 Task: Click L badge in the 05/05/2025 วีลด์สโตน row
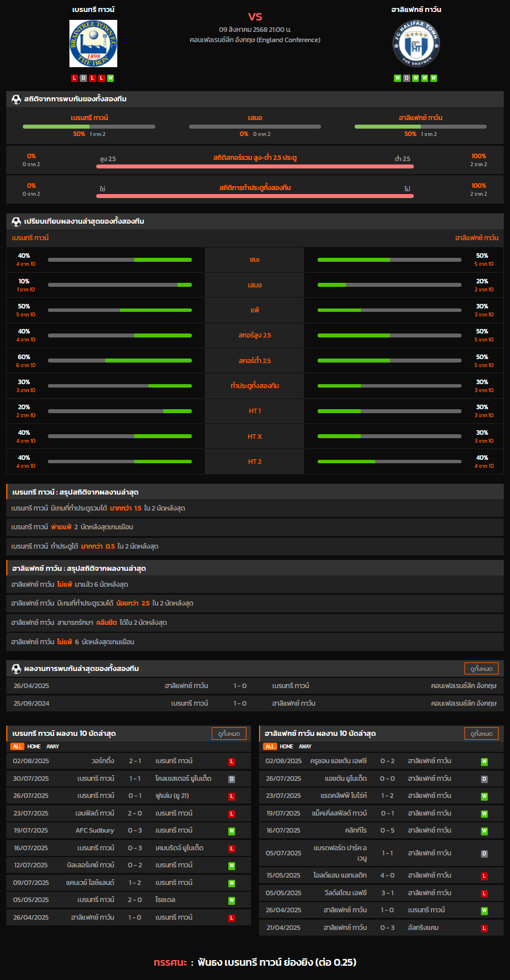click(x=484, y=893)
